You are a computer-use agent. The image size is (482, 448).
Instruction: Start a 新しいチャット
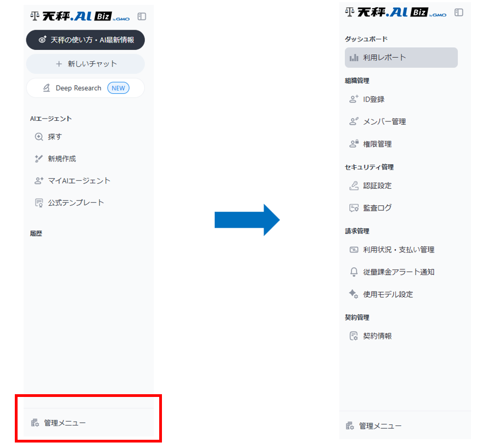click(x=86, y=64)
